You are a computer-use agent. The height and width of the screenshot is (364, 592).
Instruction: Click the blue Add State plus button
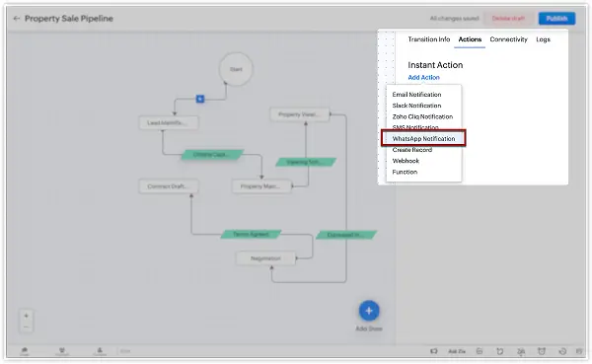pos(369,311)
